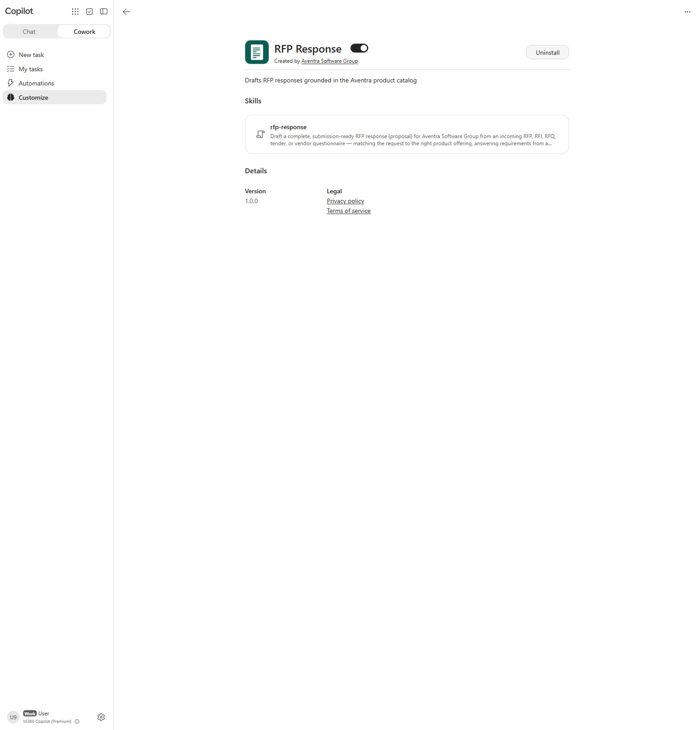This screenshot has height=730, width=700.
Task: Disable the RFP Response toggle
Action: tap(359, 48)
